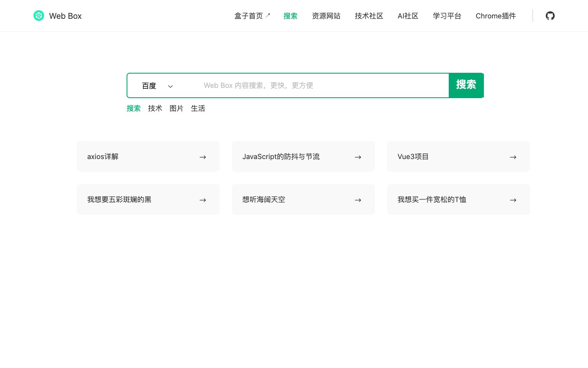Image resolution: width=588 pixels, height=368 pixels.
Task: Click the arrow beside JavaScript的防抖与节流
Action: click(x=358, y=157)
